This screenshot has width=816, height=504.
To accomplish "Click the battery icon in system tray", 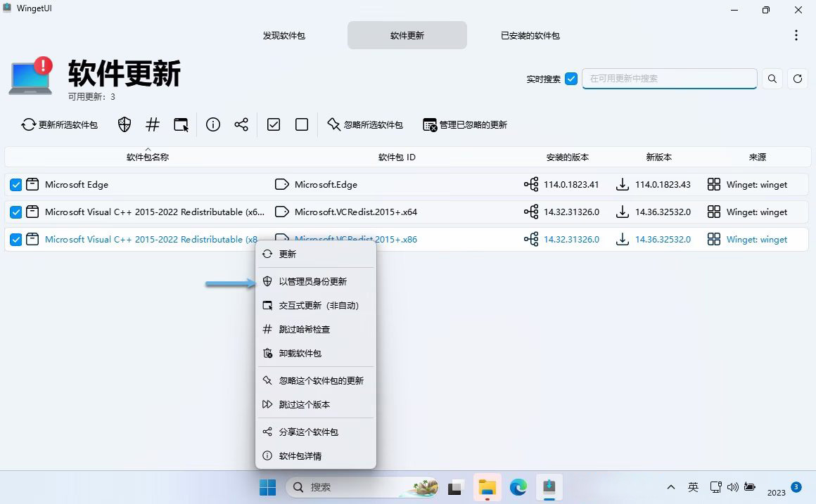I will [x=749, y=487].
